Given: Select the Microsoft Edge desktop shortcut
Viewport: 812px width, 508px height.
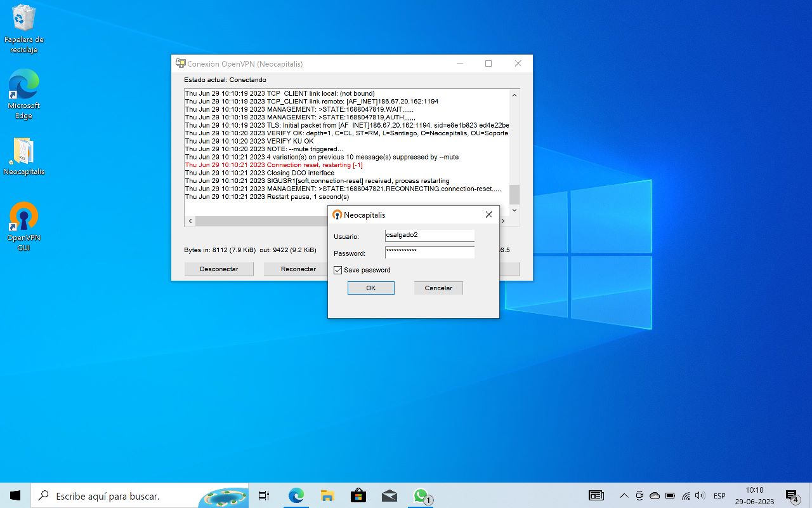Looking at the screenshot, I should point(23,94).
